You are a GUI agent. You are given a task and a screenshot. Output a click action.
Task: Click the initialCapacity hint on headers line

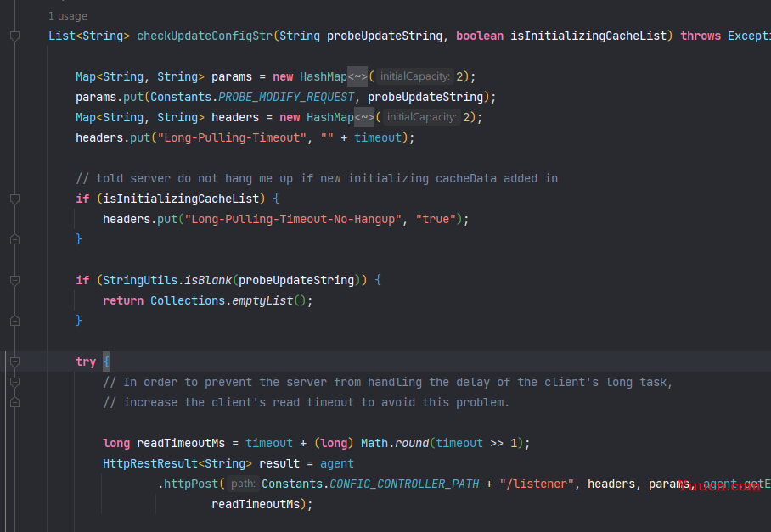[421, 117]
